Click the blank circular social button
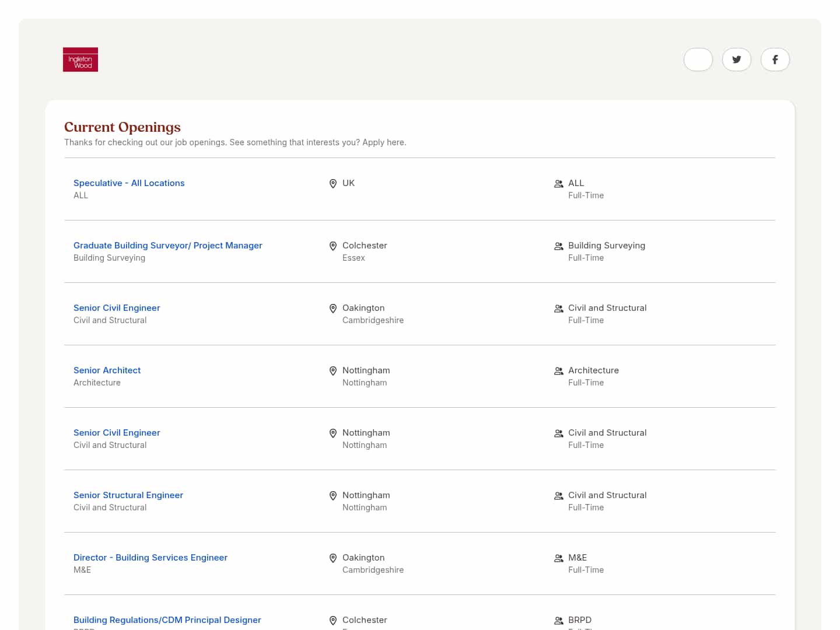This screenshot has height=630, width=840. pos(698,60)
